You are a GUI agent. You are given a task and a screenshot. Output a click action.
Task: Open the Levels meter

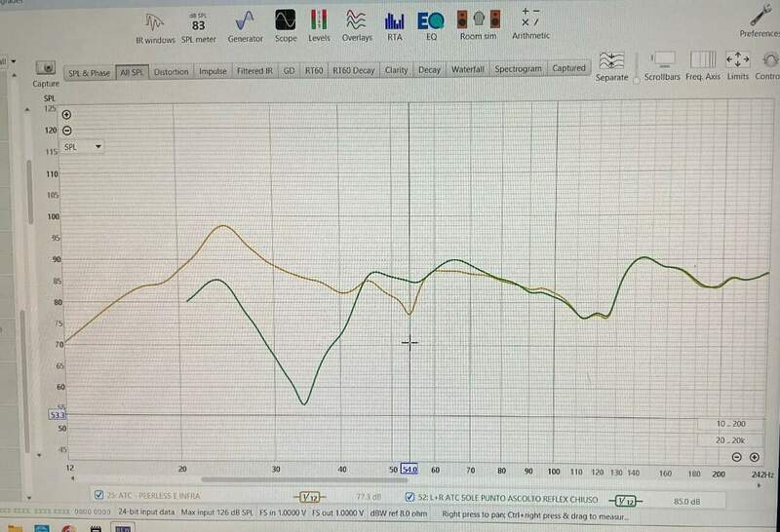point(319,26)
